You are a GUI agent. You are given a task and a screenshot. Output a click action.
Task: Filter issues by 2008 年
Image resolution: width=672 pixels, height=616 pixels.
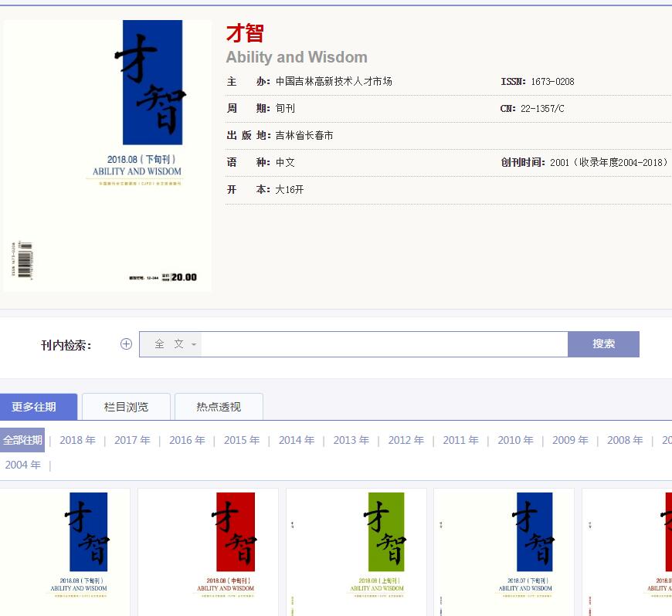(626, 440)
